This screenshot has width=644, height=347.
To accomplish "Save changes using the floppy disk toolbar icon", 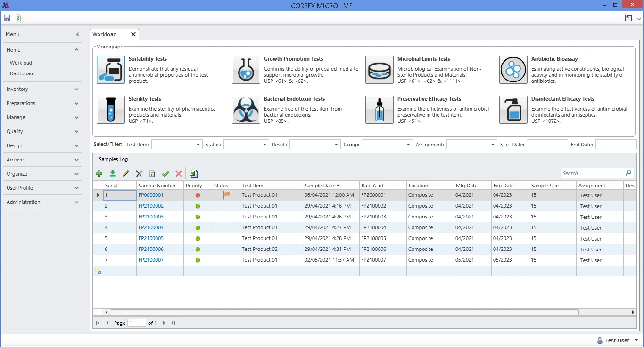I will 7,17.
